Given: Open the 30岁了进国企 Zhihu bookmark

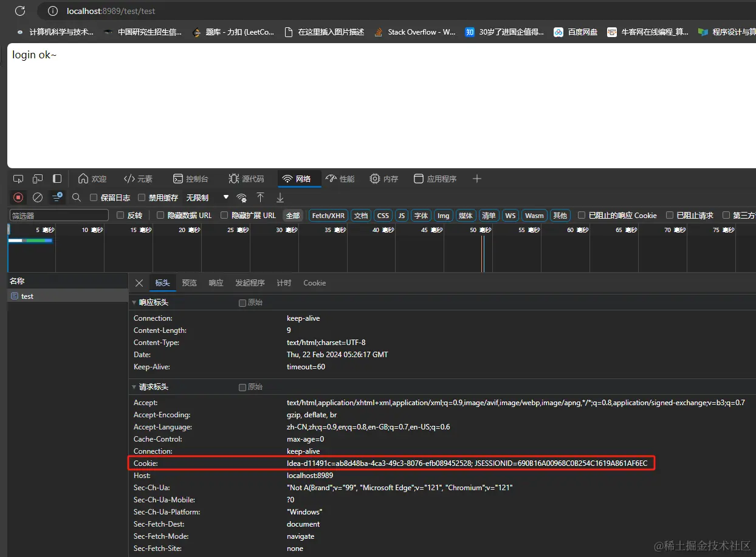Looking at the screenshot, I should (x=504, y=32).
